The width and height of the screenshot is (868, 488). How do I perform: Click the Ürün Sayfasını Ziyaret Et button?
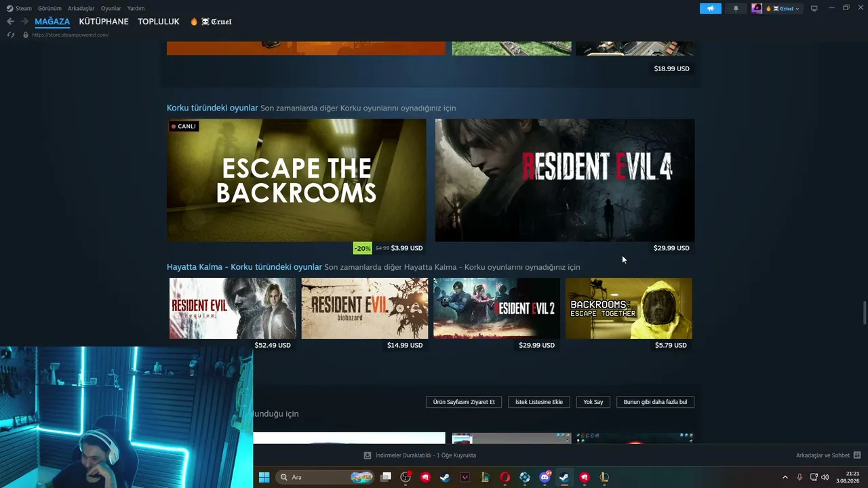464,402
